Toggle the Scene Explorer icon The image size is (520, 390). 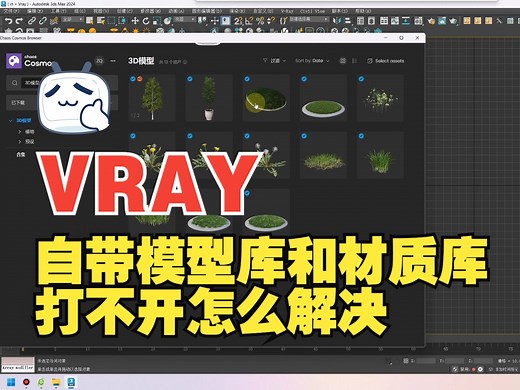pos(360,21)
